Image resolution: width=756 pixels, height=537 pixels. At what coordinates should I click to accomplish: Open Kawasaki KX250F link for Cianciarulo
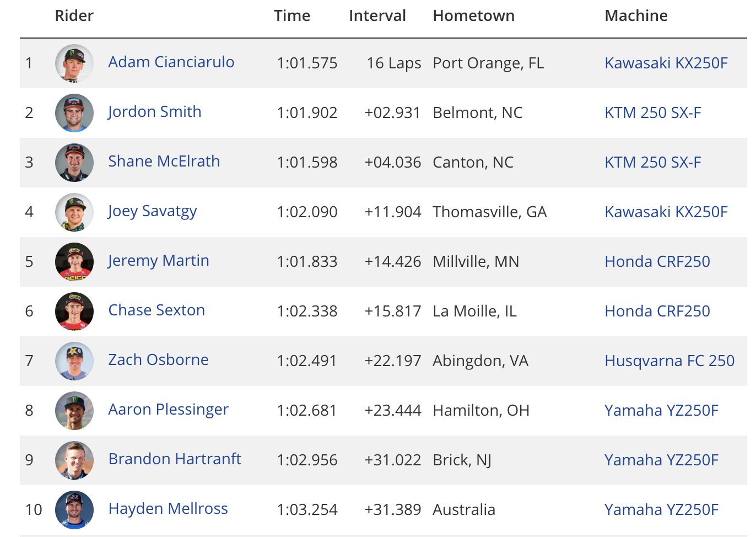(x=666, y=63)
